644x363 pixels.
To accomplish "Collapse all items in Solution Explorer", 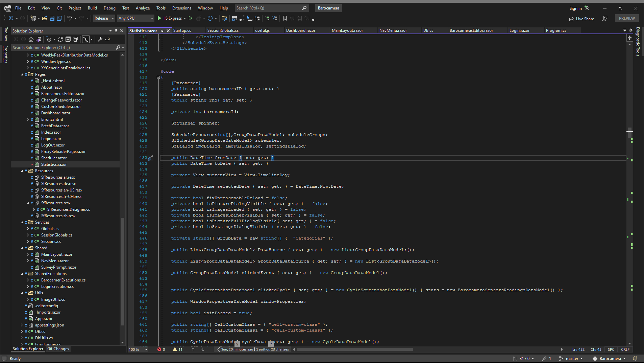I will pos(68,39).
